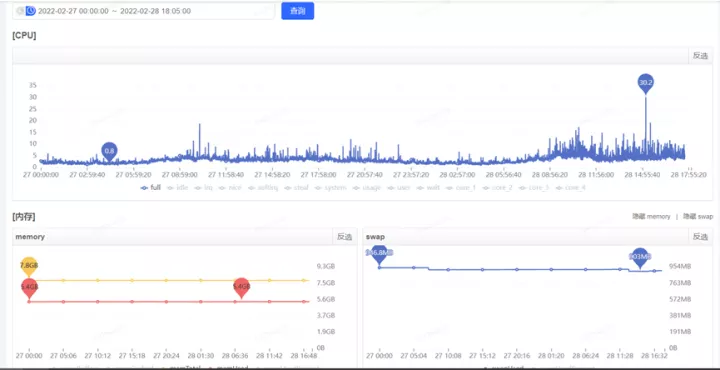
Task: Toggle the idle series in CPU legend
Action: (x=178, y=188)
